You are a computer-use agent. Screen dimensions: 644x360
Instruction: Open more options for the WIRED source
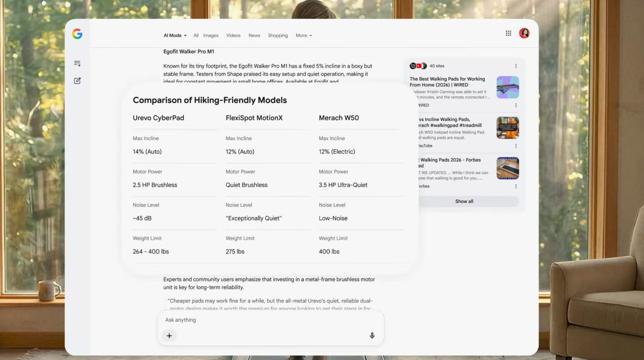click(x=516, y=105)
